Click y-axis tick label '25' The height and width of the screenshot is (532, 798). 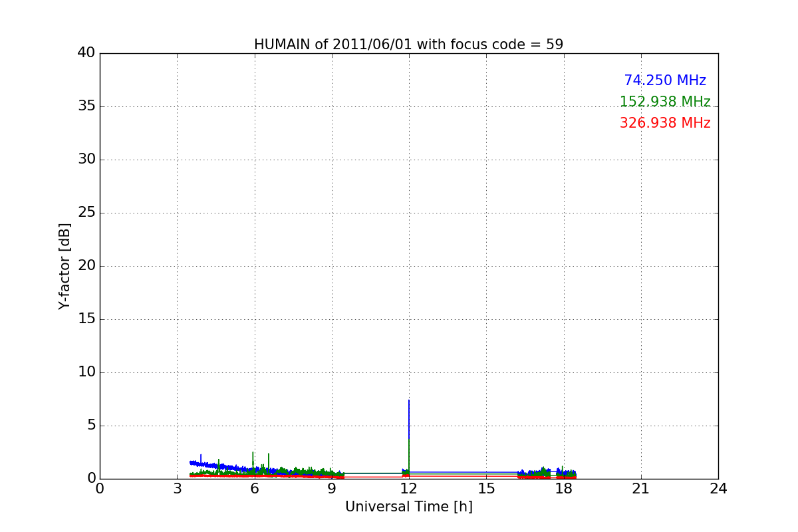click(x=86, y=213)
